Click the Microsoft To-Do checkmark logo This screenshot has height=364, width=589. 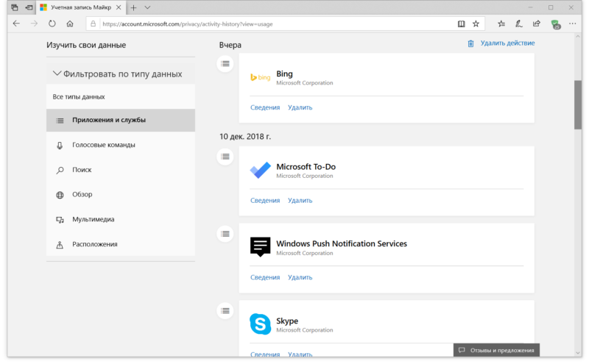[261, 171]
